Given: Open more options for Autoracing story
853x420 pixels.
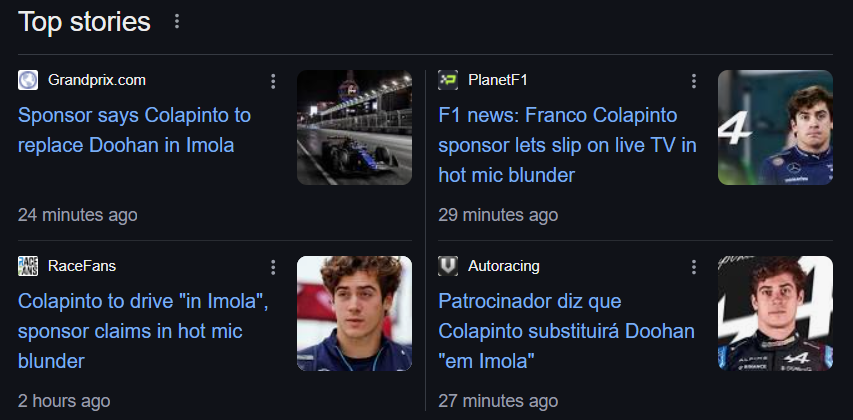Looking at the screenshot, I should [693, 267].
